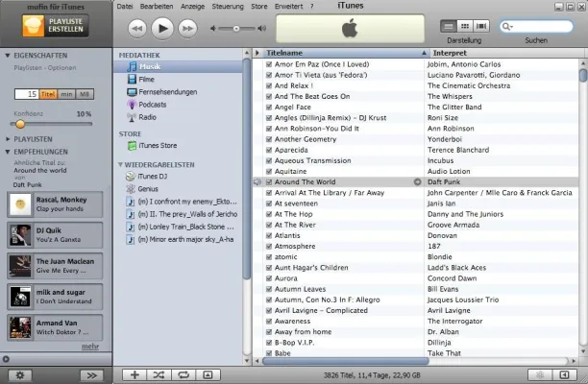Viewport: 588px width, 384px height.
Task: Open the Musik library
Action: 178,66
